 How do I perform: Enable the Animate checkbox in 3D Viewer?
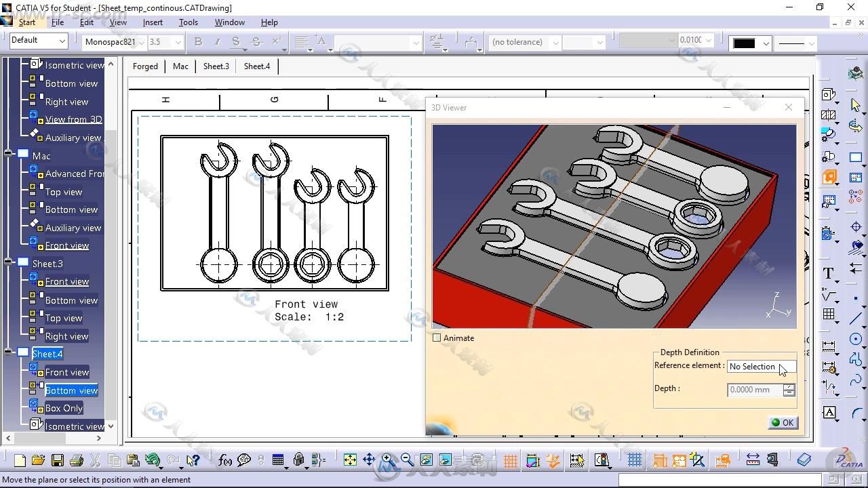(x=437, y=338)
